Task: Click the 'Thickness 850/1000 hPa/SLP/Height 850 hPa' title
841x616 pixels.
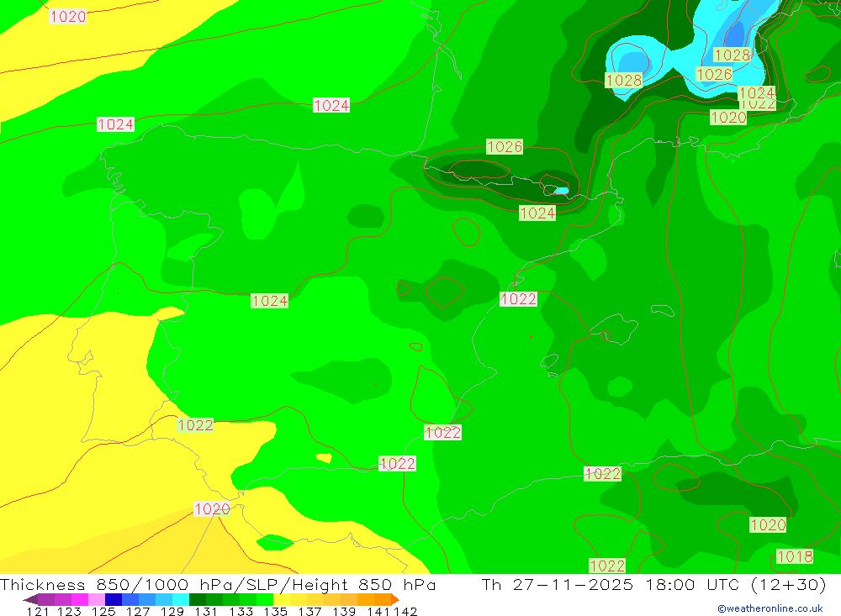Action: point(218,584)
